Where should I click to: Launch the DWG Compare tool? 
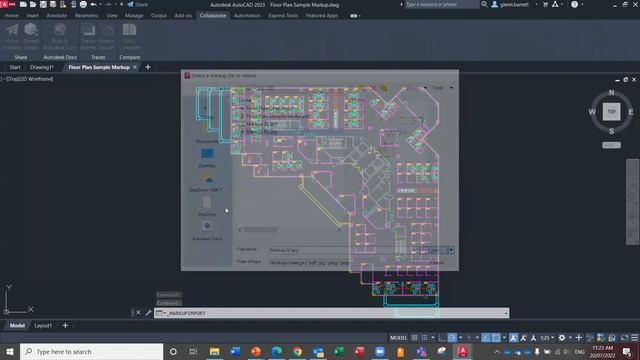(x=129, y=36)
